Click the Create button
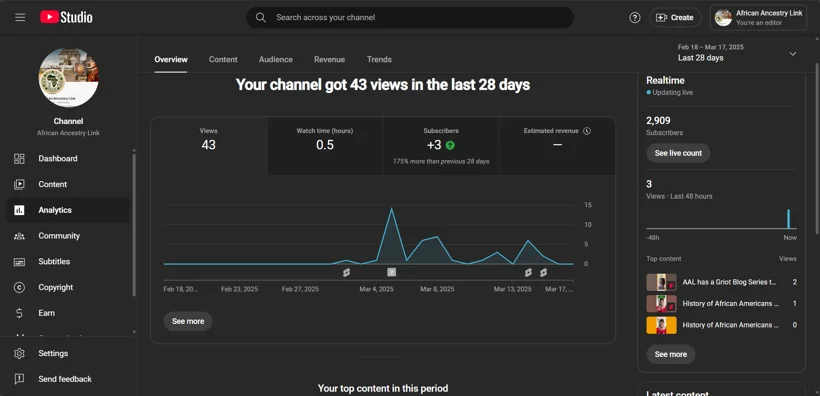 [675, 17]
